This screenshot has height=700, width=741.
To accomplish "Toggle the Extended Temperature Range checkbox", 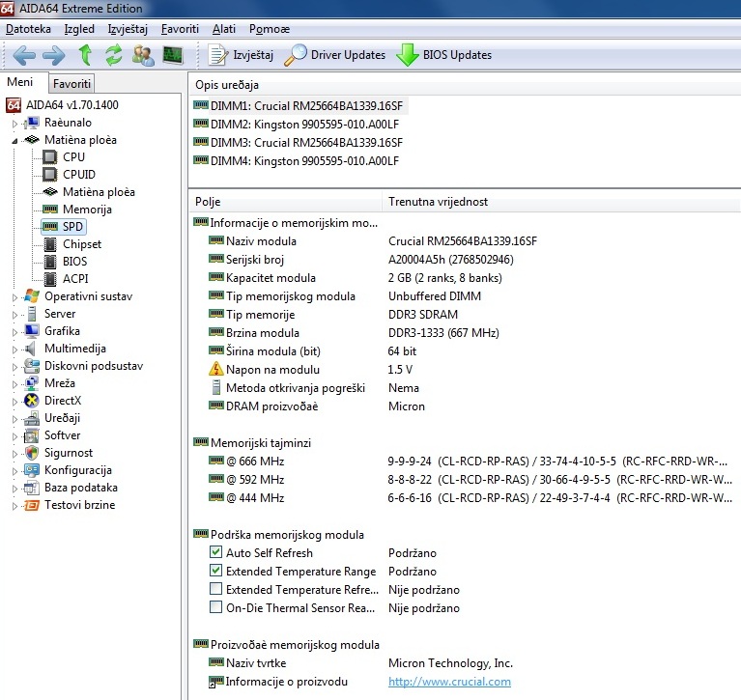I will pyautogui.click(x=216, y=572).
